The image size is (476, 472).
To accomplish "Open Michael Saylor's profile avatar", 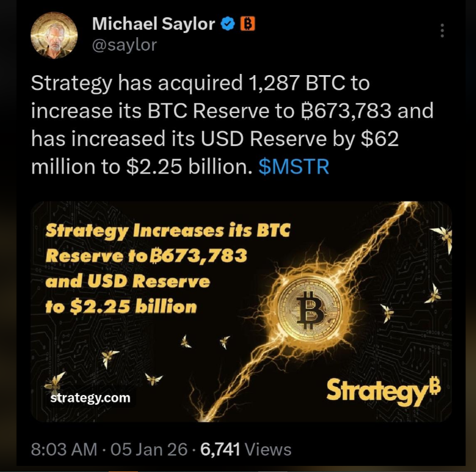I will click(x=54, y=35).
